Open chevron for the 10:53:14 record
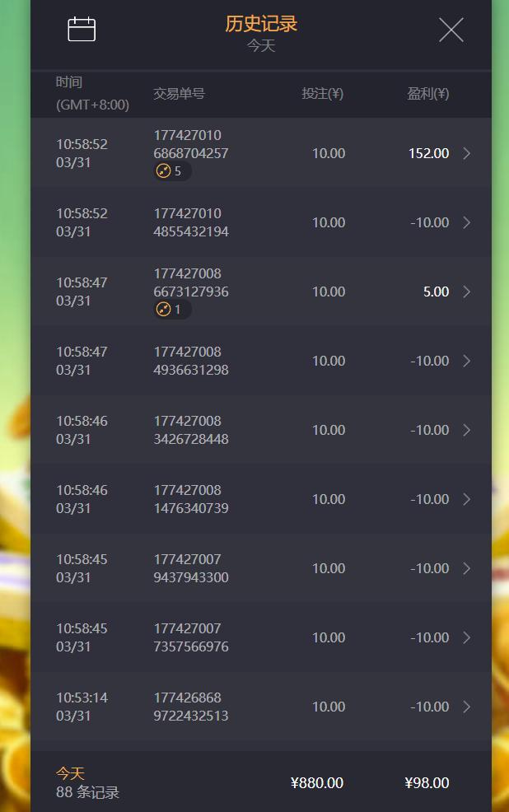 (466, 707)
